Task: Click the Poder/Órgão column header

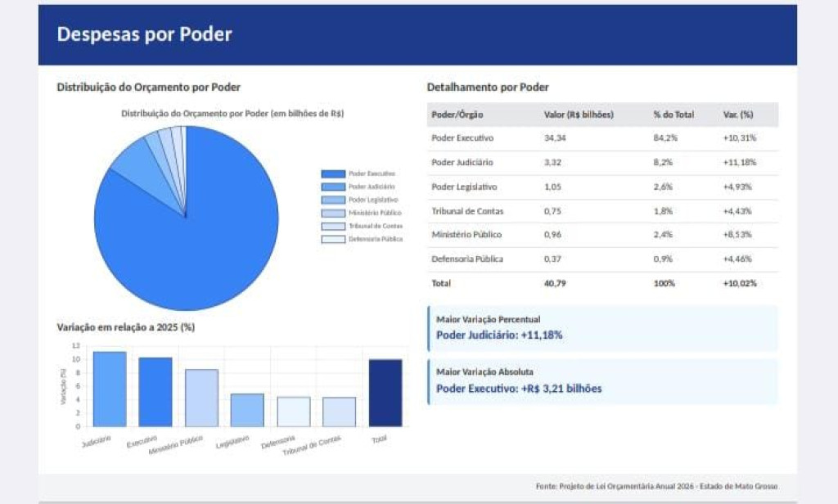Action: point(457,115)
